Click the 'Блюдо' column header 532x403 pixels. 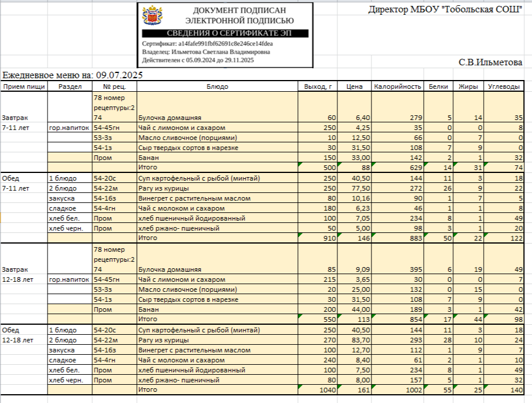point(218,86)
